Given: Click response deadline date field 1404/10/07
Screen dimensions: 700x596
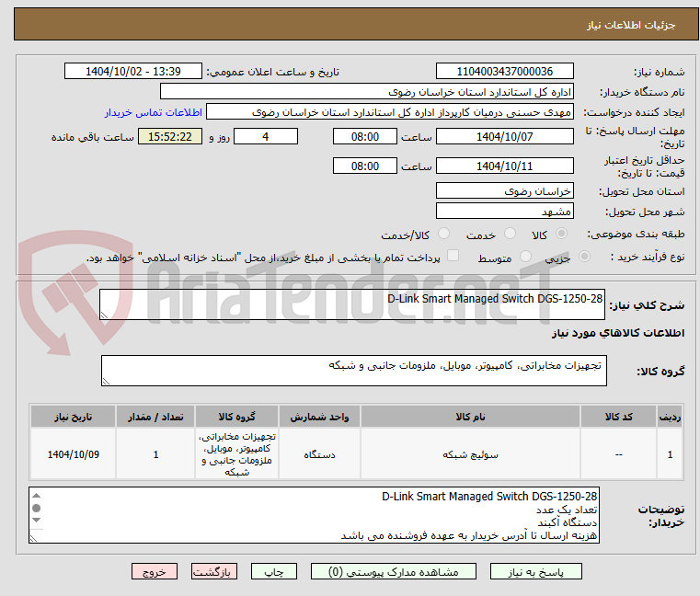Looking at the screenshot, I should 504,137.
